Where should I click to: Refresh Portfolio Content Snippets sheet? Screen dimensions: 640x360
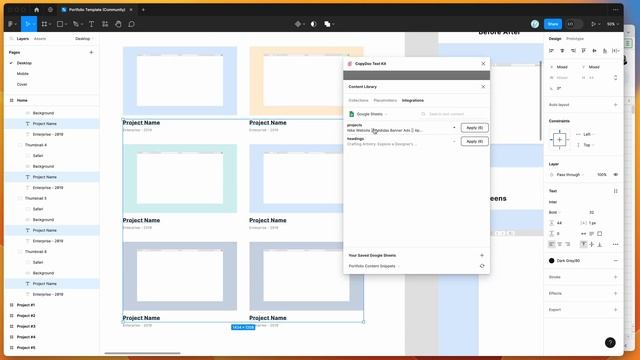pyautogui.click(x=482, y=266)
